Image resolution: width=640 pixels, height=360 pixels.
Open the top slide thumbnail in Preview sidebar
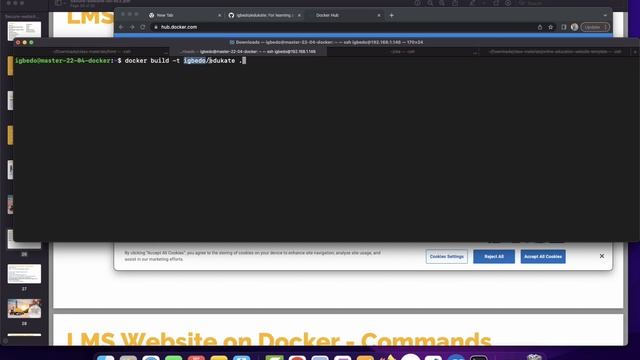pos(24,31)
